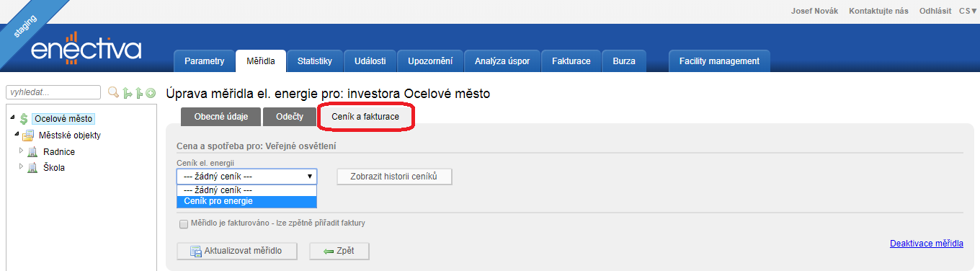Click the magnifier search icon
The height and width of the screenshot is (271, 980).
[x=113, y=92]
